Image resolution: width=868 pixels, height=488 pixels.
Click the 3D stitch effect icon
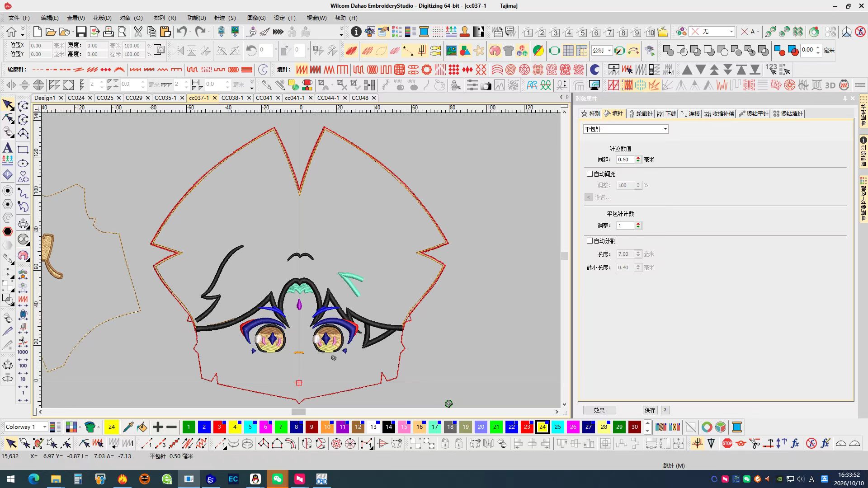point(830,85)
